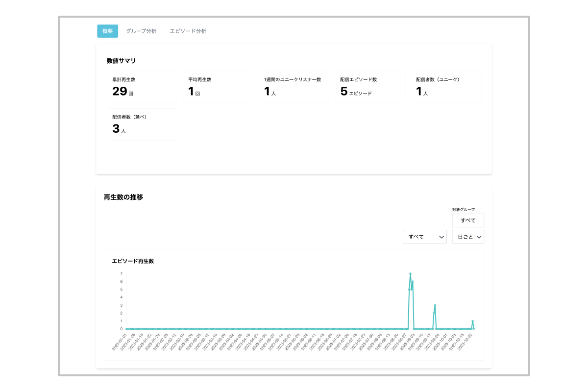Open the すべて filter dropdown

click(424, 237)
